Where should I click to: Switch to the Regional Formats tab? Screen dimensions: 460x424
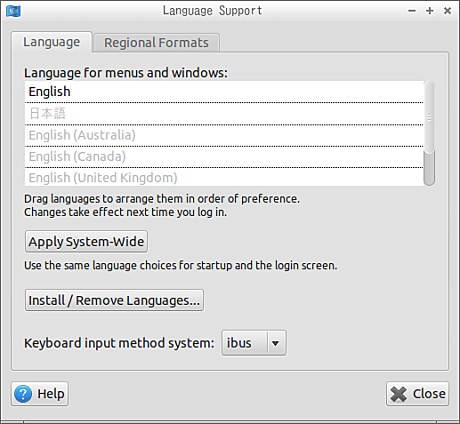click(156, 43)
